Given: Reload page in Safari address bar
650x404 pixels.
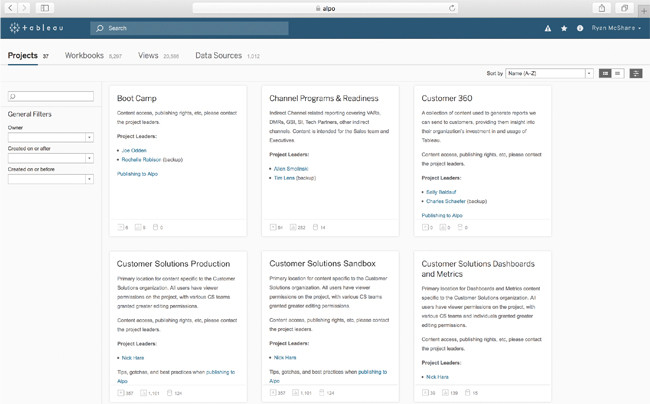Looking at the screenshot, I should pos(452,8).
